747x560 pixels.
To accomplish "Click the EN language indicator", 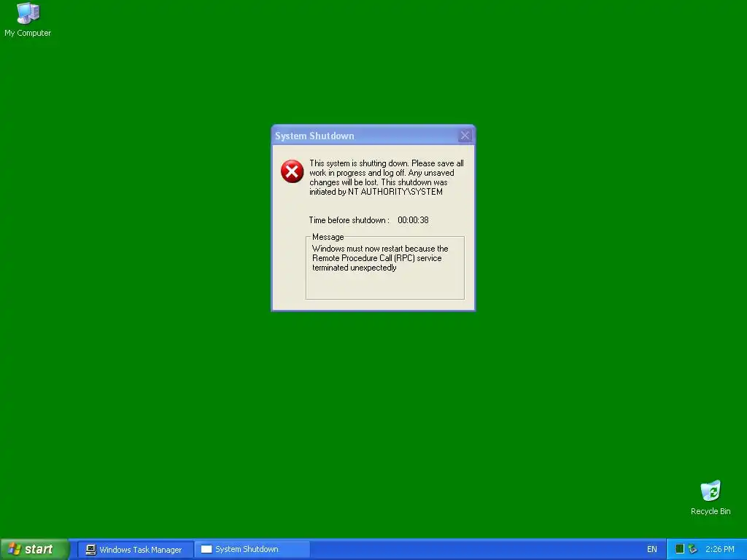I will point(651,550).
